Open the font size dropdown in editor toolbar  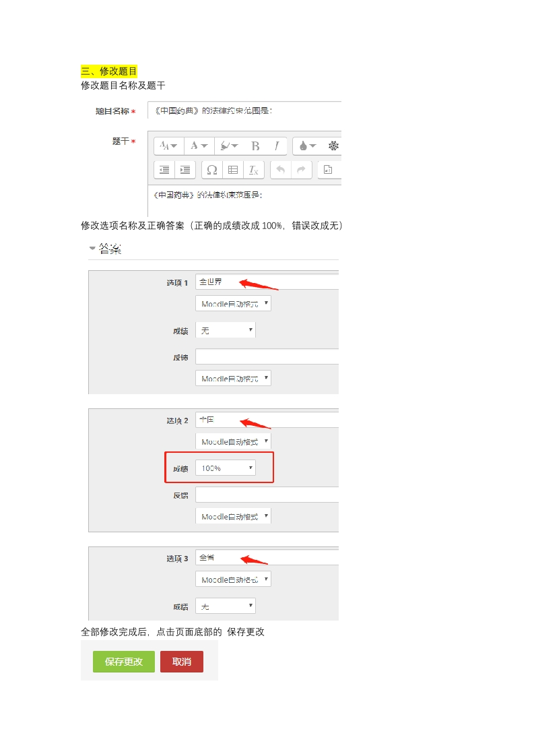click(168, 146)
